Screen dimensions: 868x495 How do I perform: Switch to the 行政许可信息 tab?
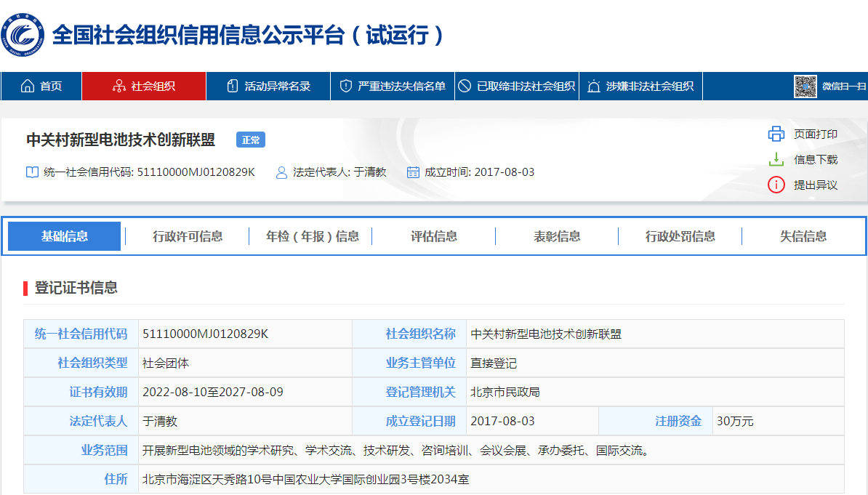point(188,236)
